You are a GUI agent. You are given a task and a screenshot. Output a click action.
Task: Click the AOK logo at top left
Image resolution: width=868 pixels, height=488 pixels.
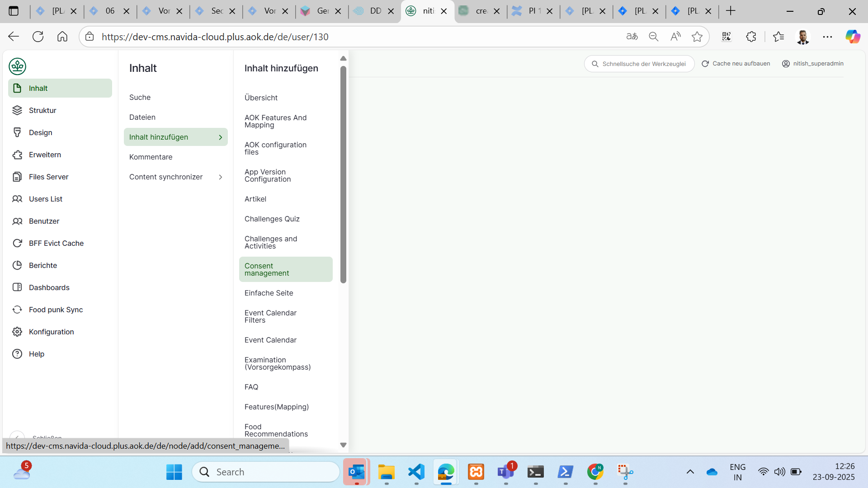click(x=17, y=66)
